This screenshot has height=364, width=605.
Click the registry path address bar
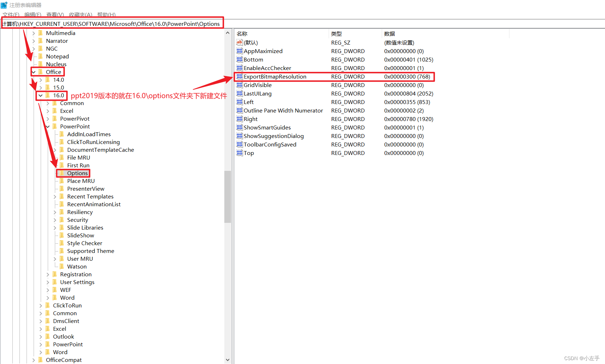(302, 24)
